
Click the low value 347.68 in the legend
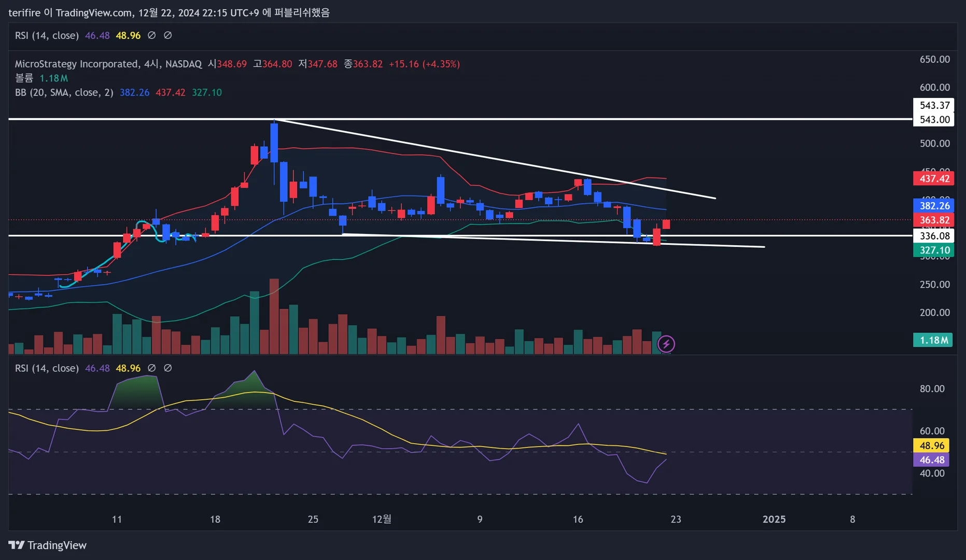pyautogui.click(x=323, y=64)
